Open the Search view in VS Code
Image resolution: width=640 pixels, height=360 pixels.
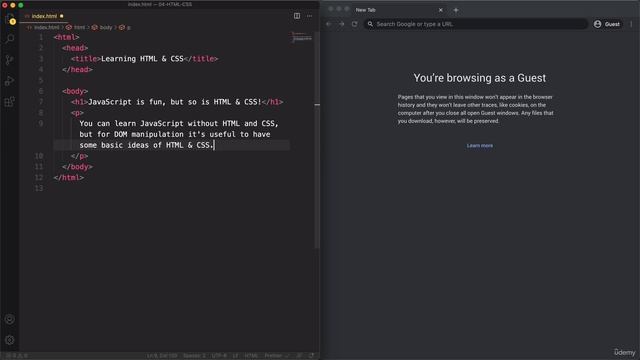click(10, 39)
